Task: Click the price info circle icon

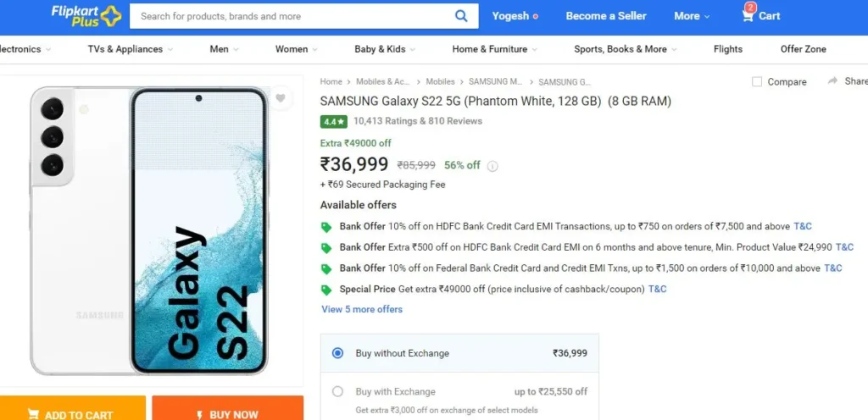Action: click(x=492, y=166)
